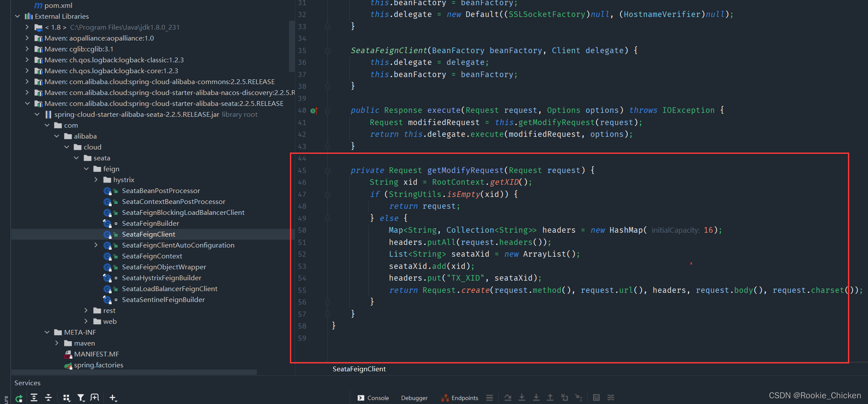This screenshot has height=404, width=868.
Task: Click the implements-method gutter icon on line 40
Action: pyautogui.click(x=314, y=111)
